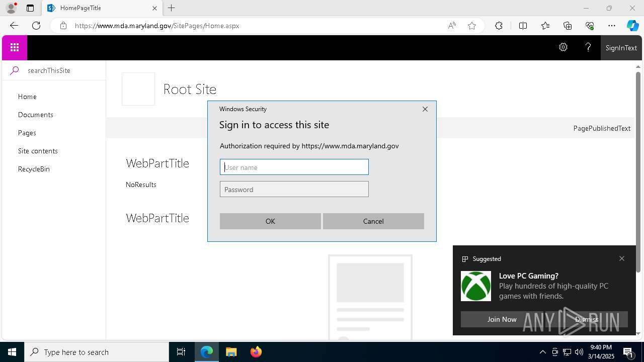
Task: Refresh the page with reload icon
Action: tap(36, 26)
